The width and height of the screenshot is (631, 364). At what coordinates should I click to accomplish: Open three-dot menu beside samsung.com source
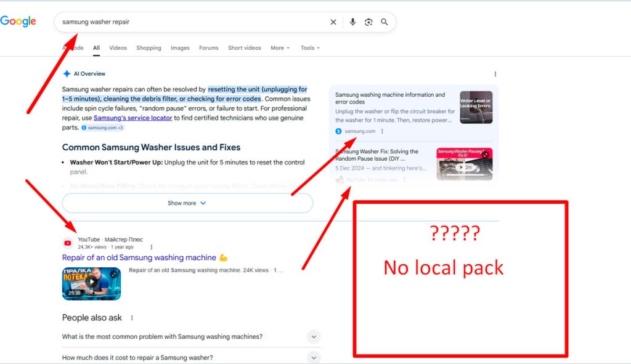click(382, 131)
